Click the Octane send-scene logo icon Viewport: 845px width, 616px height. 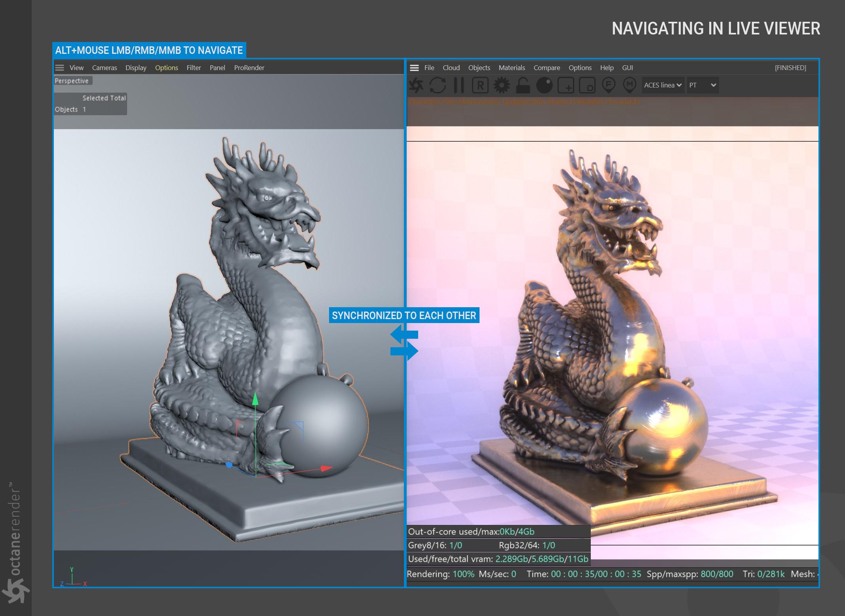416,85
